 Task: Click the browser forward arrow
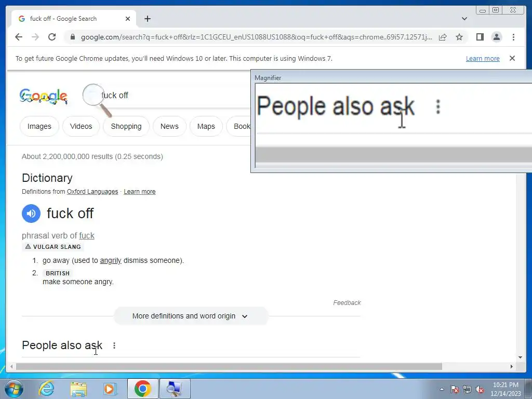[x=35, y=37]
